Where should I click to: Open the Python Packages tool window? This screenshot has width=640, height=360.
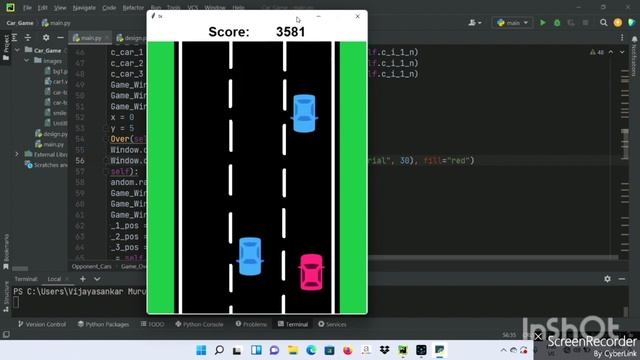(x=103, y=324)
